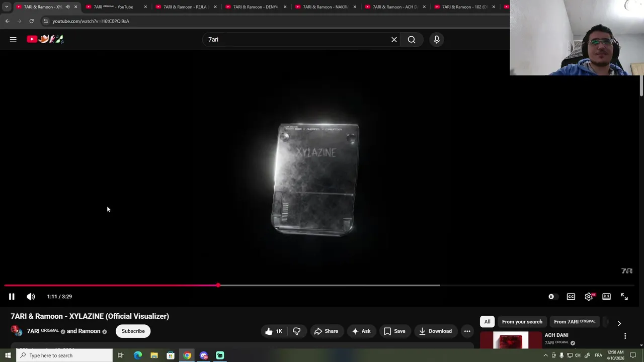Screen dimensions: 644x362
Task: Close the 7ARI & Ramoon XYLAZINE tab
Action: [75, 7]
